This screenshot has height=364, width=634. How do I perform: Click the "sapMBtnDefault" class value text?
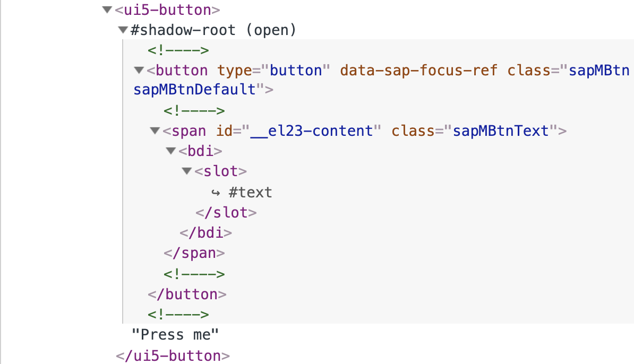(x=195, y=90)
